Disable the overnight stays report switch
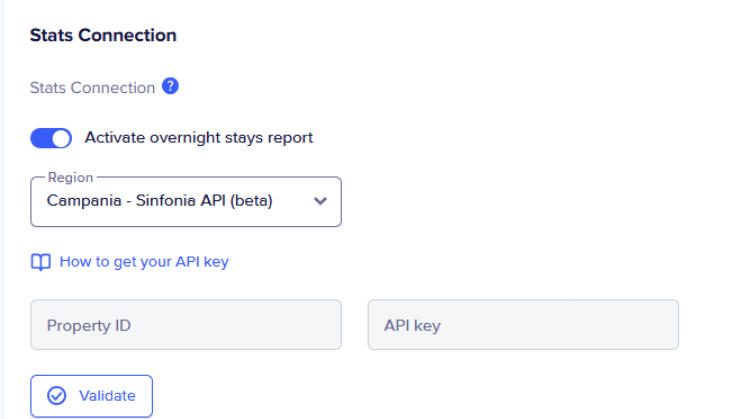 click(51, 139)
